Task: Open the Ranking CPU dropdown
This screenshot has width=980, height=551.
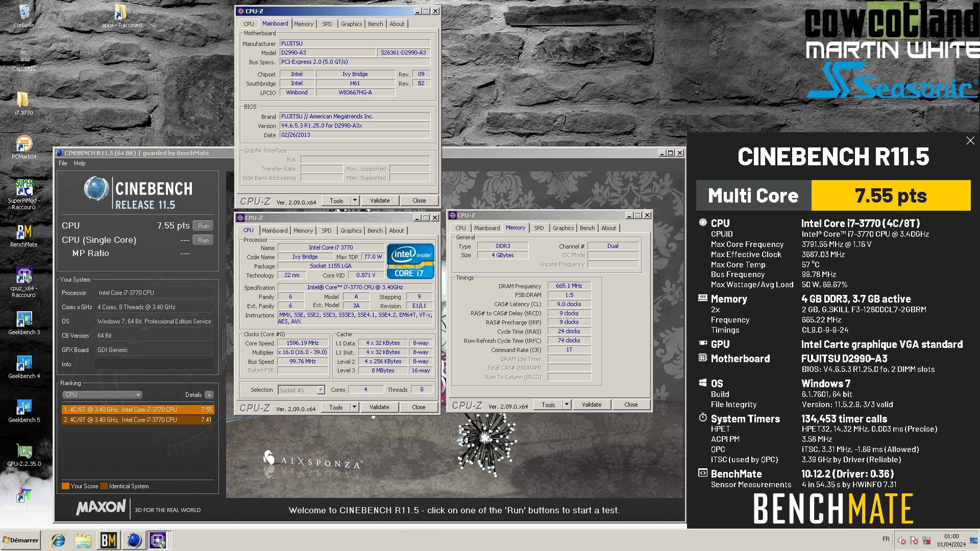Action: coord(102,395)
